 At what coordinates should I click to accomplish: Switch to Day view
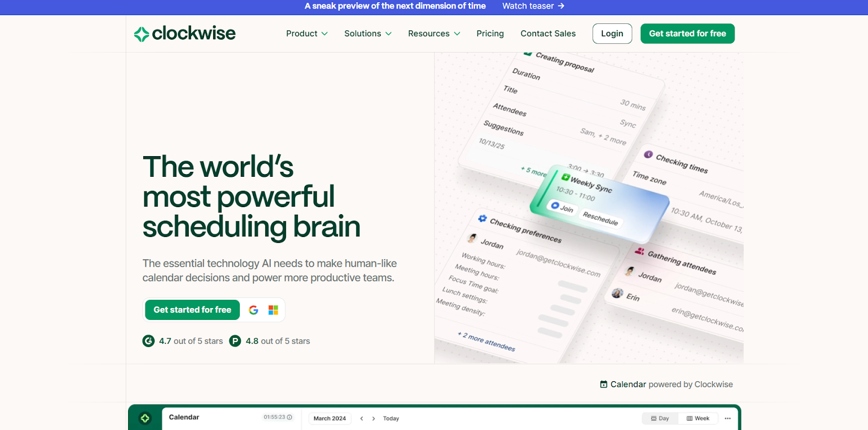[x=660, y=419]
